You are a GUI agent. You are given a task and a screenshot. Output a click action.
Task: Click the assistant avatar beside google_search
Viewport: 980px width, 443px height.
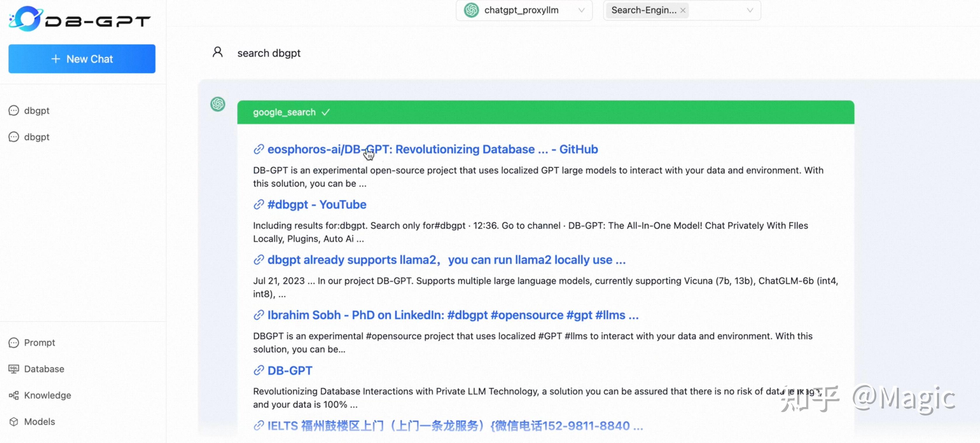pos(218,104)
